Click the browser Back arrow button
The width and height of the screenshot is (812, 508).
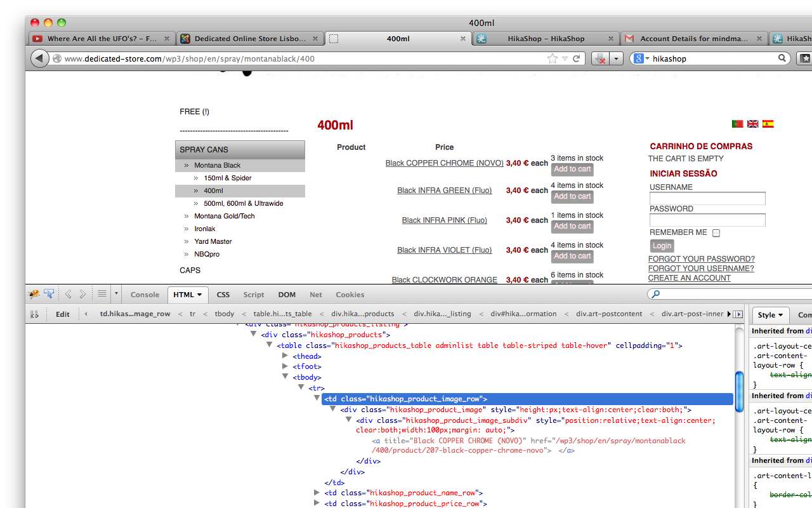click(x=39, y=58)
